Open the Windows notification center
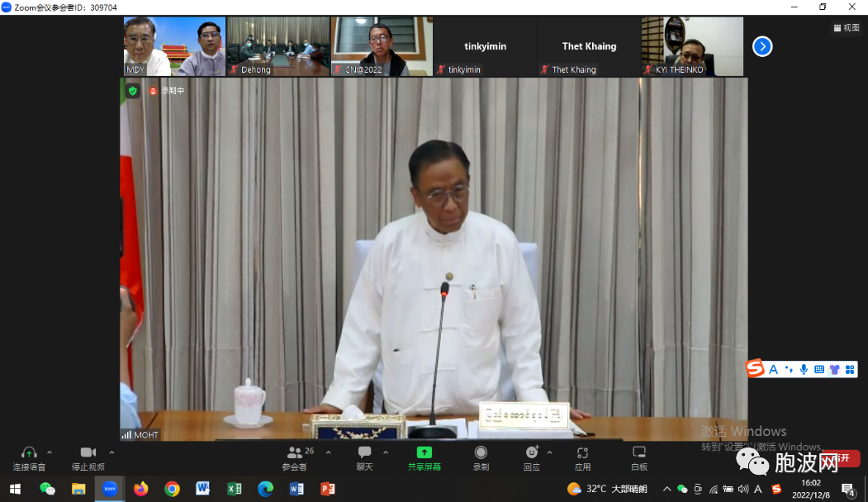Viewport: 868px width, 502px height. [848, 490]
